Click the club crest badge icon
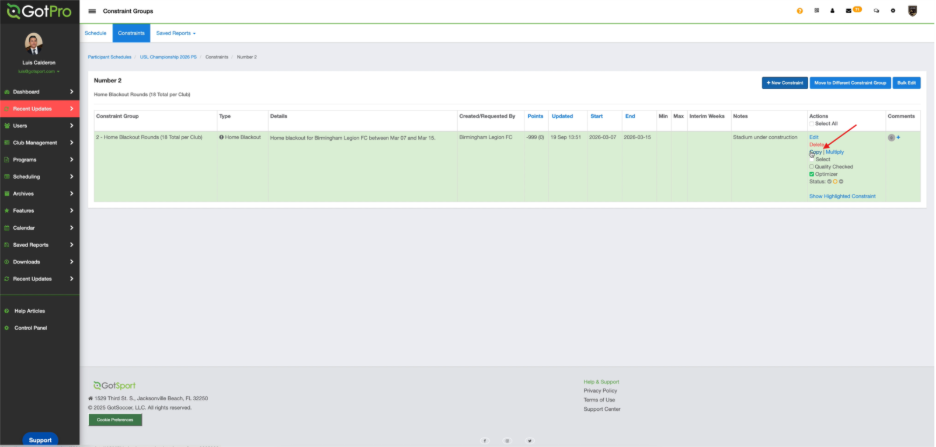The image size is (936, 447). pyautogui.click(x=911, y=10)
